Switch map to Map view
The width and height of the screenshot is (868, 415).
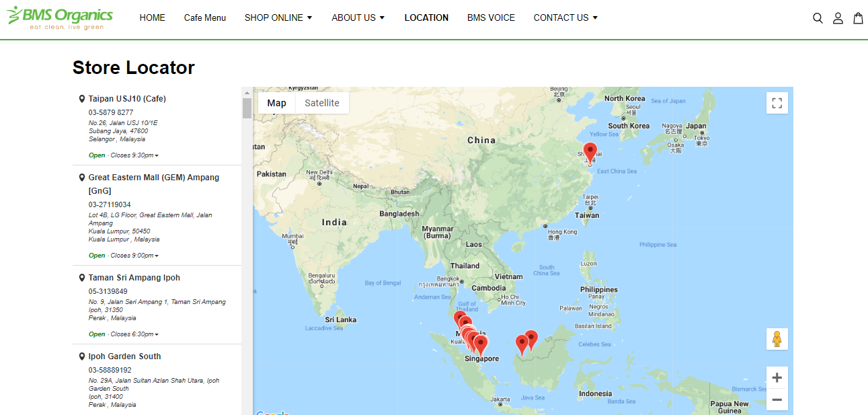click(x=276, y=103)
